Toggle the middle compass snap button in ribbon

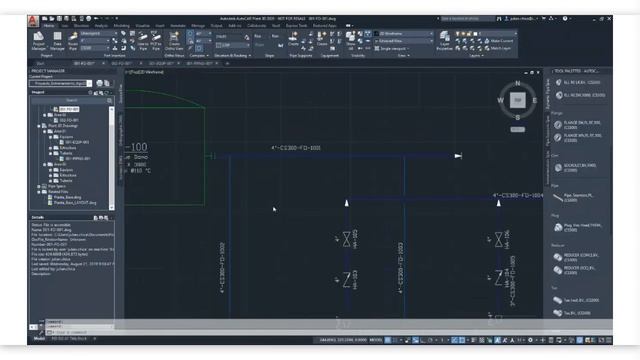[x=190, y=41]
